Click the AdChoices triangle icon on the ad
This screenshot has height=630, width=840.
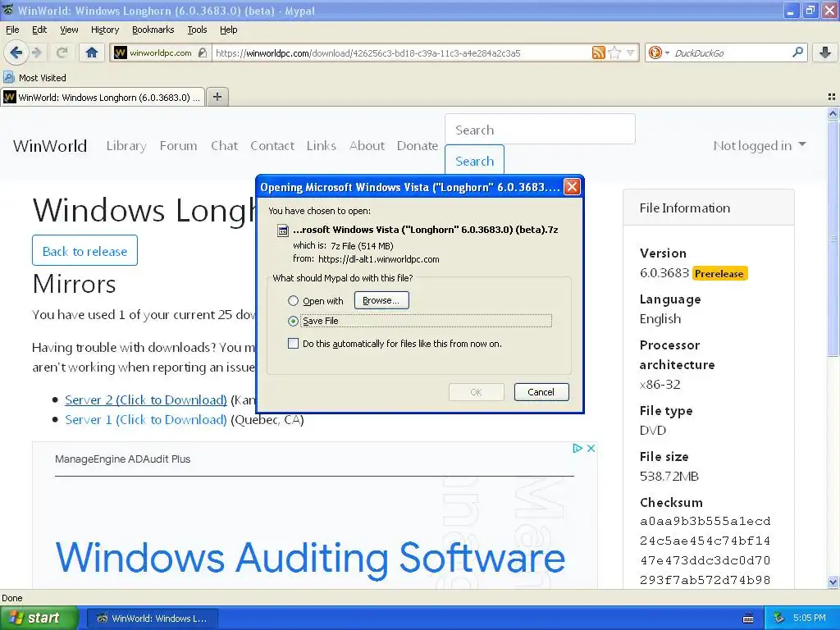point(577,448)
